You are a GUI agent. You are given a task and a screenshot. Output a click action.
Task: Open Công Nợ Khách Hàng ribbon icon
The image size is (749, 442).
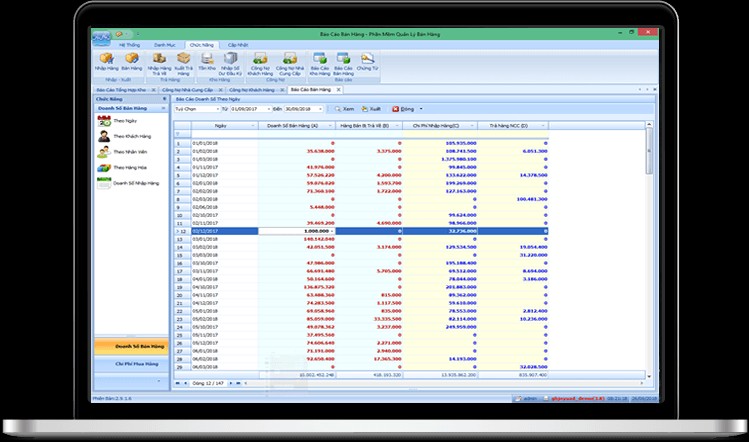[x=260, y=58]
